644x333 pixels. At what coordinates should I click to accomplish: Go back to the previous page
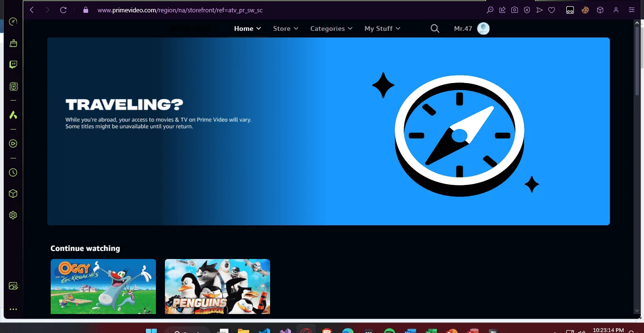click(x=32, y=9)
